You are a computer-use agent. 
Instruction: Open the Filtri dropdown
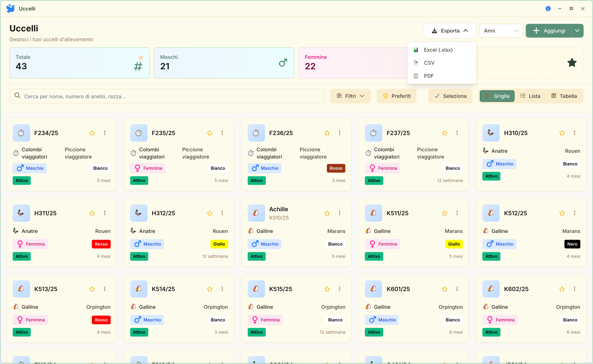[x=350, y=96]
